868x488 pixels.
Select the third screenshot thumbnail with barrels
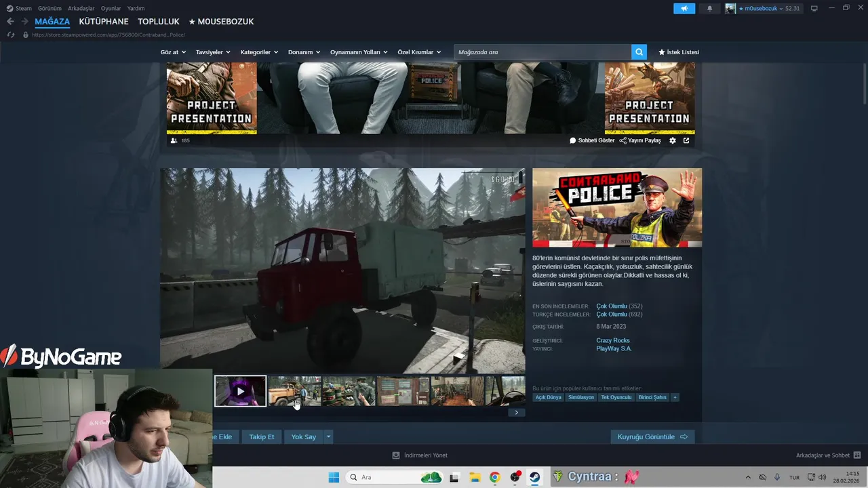(x=349, y=391)
